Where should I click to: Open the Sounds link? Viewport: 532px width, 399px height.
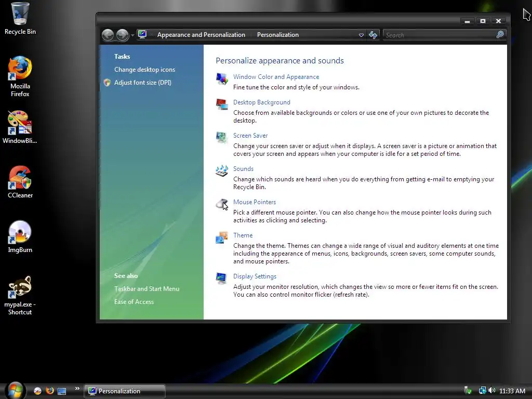point(243,169)
